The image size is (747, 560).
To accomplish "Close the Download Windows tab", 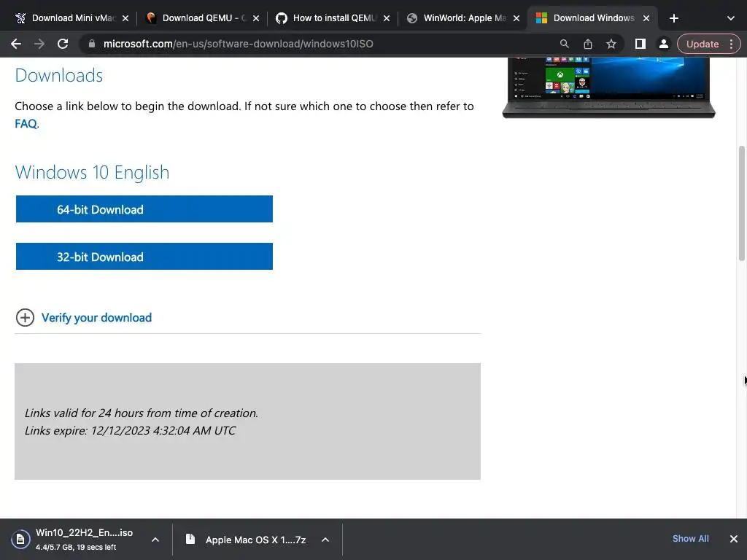I will [x=646, y=18].
